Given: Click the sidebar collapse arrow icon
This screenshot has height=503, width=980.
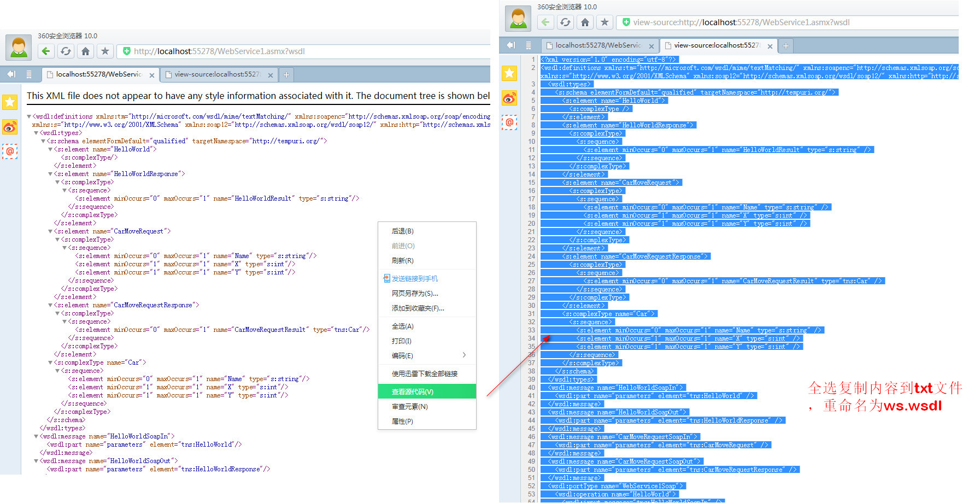Looking at the screenshot, I should click(x=10, y=74).
